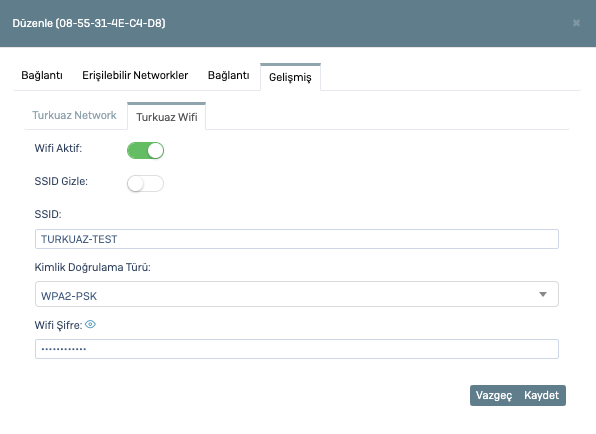Screen dimensions: 596x434
Task: Open the second Bağlantı tab
Action: coord(228,75)
